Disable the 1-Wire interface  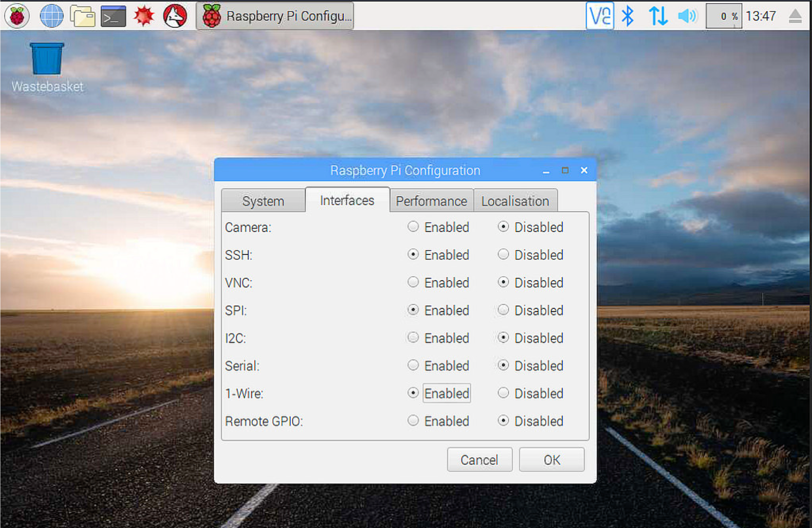pyautogui.click(x=503, y=393)
